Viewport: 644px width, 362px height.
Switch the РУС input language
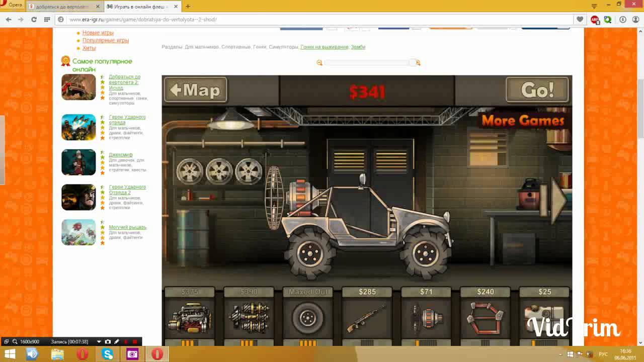point(603,354)
